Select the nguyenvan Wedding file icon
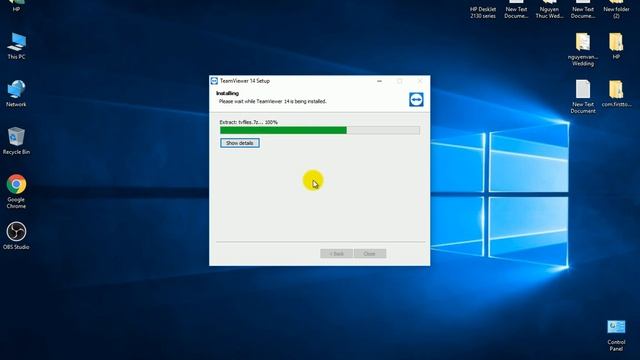Screen dimensions: 640x360 [583, 49]
